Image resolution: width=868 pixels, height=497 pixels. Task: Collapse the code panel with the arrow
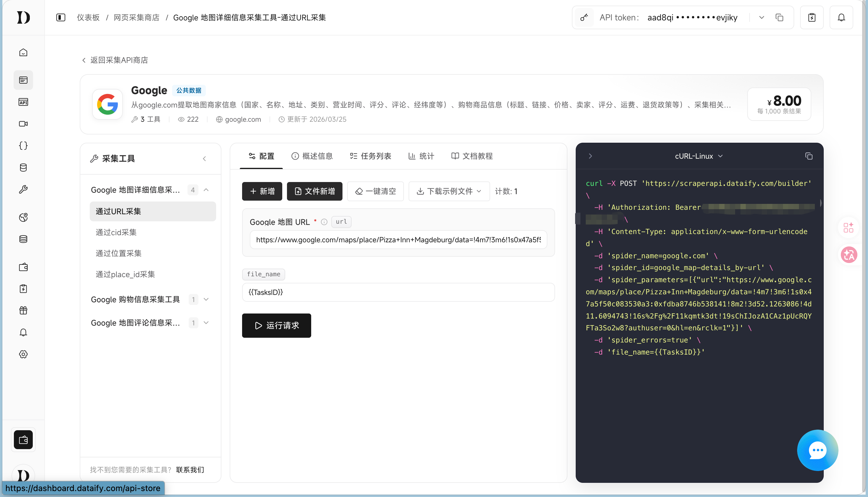(x=590, y=156)
